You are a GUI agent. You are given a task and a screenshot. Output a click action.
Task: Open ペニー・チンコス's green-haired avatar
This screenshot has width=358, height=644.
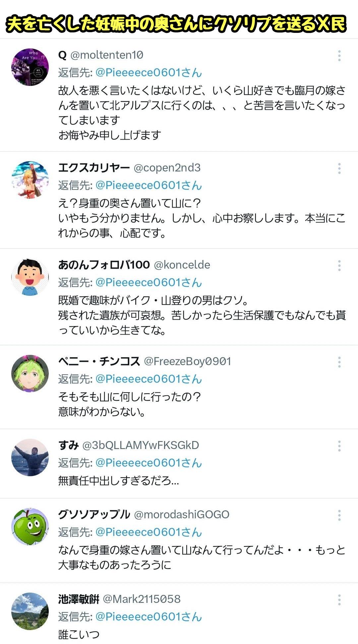click(30, 373)
